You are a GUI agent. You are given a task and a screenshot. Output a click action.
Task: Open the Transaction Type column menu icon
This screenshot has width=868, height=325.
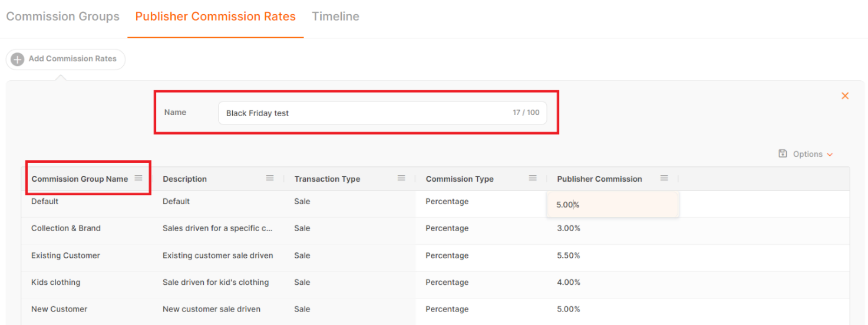pyautogui.click(x=401, y=178)
